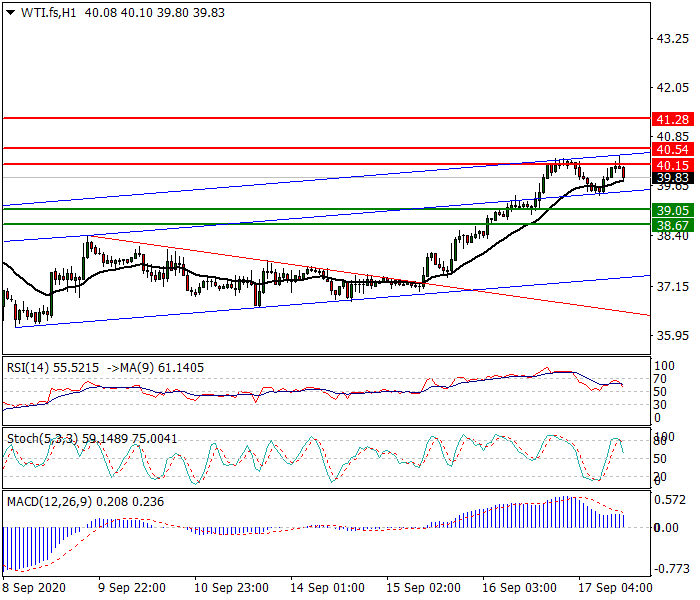Click the 8 Sep 2020 date label
700x600 pixels.
click(x=34, y=588)
